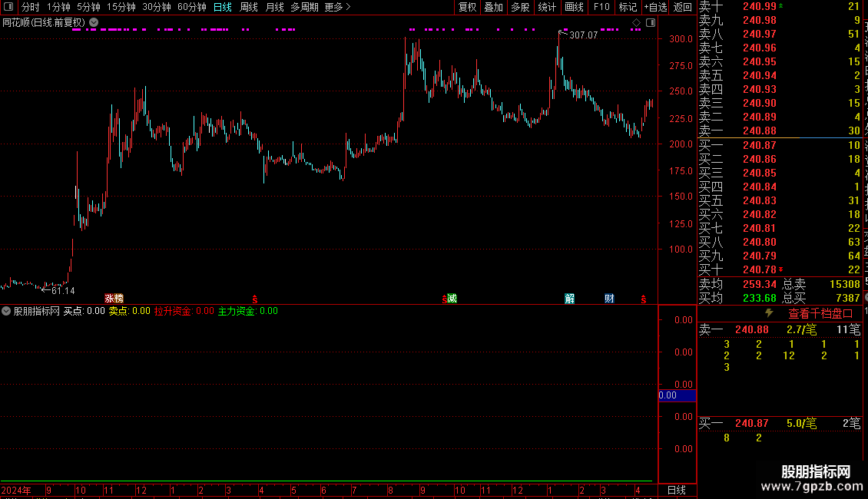Viewport: 868px width, 499px height.
Task: Expand the 股朋指标网 indicator dropdown
Action: pos(6,311)
